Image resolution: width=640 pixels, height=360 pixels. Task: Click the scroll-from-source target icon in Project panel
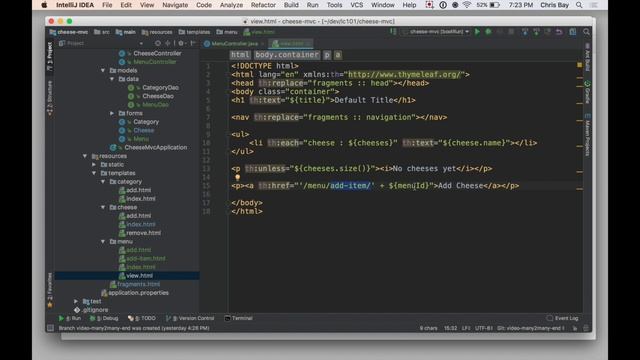(x=158, y=43)
